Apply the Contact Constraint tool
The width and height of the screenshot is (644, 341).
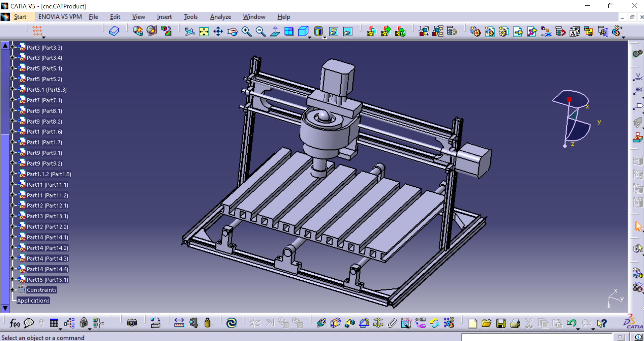(x=335, y=323)
